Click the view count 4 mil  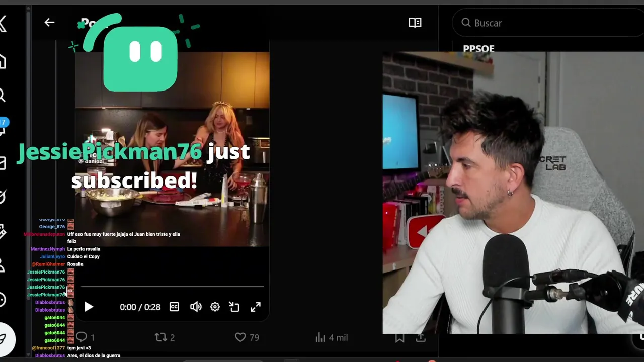[338, 338]
